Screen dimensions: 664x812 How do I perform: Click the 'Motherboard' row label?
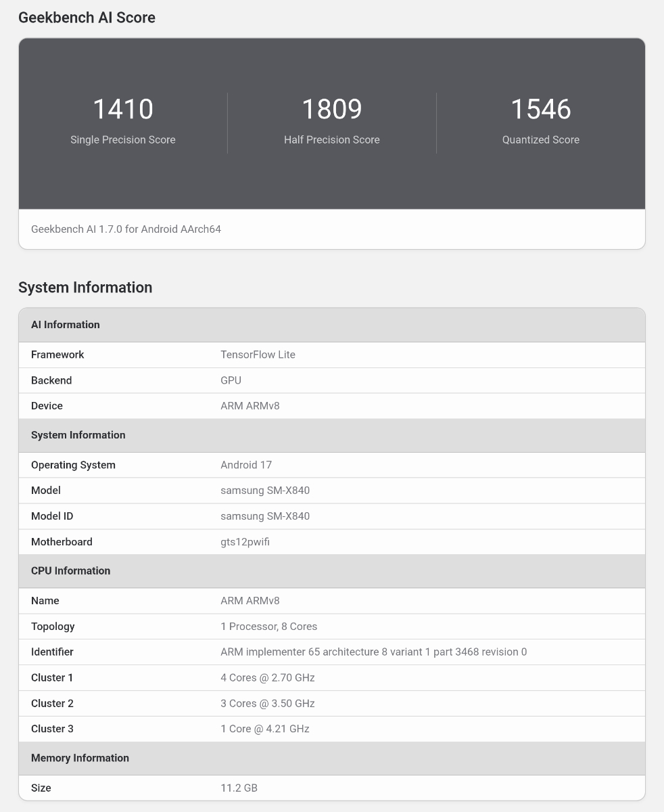[62, 542]
